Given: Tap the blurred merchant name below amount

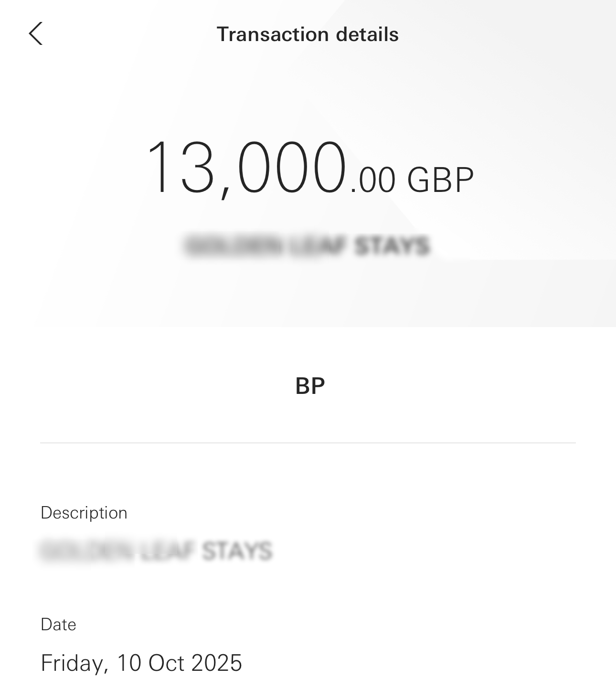Looking at the screenshot, I should click(307, 246).
